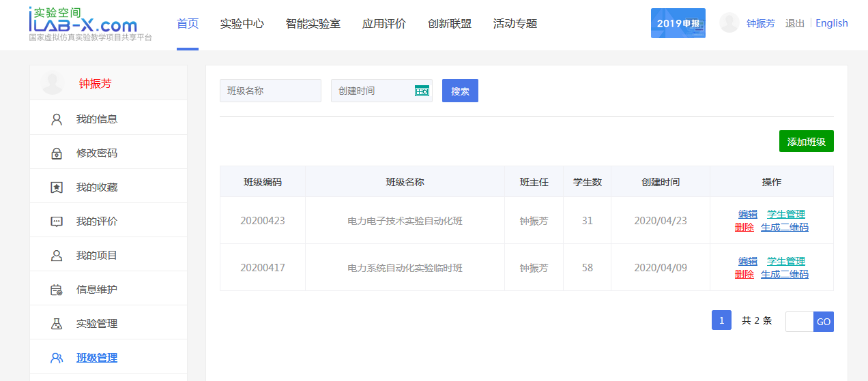Delete the 电力系统自动化实验临时班 class
This screenshot has width=868, height=381.
pyautogui.click(x=744, y=274)
